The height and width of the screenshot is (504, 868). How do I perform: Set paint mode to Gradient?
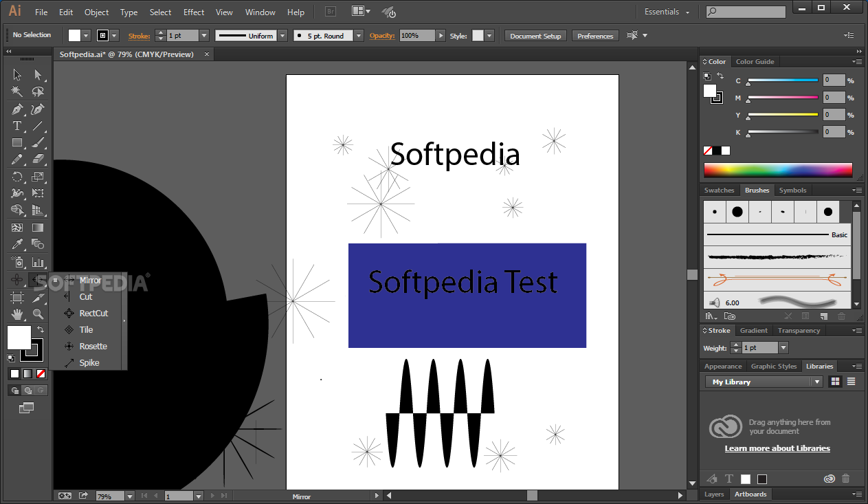click(27, 374)
